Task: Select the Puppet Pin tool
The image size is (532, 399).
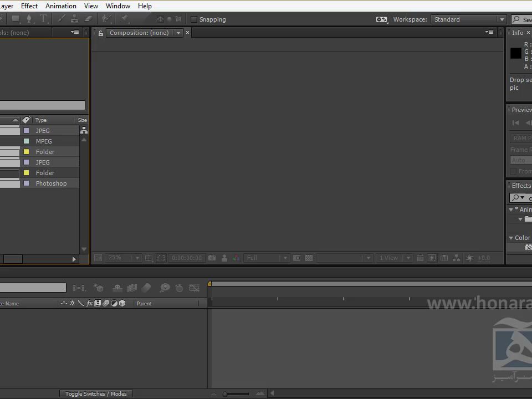Action: point(124,19)
